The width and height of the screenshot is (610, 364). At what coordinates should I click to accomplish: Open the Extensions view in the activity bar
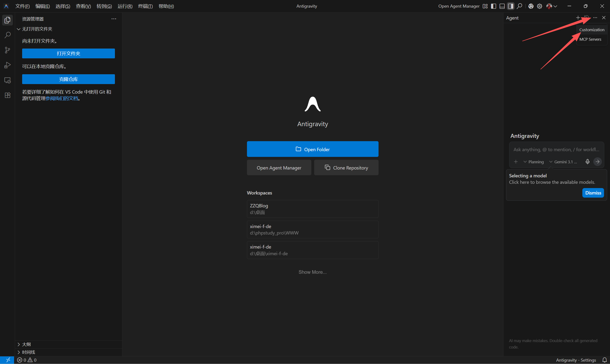click(7, 95)
